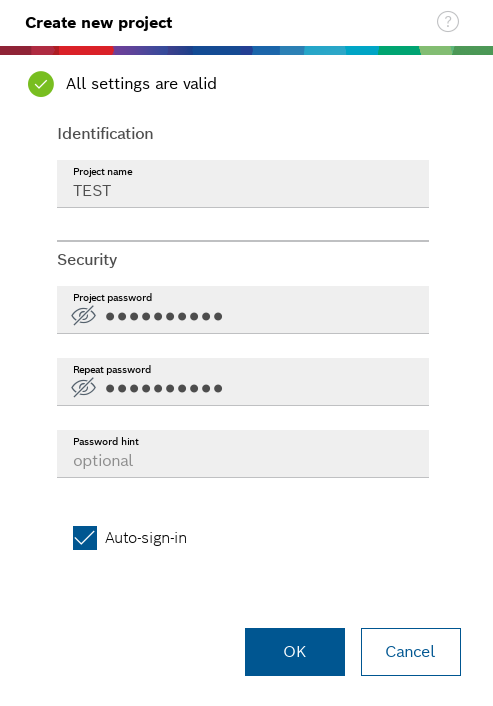Focus the Project name field containing TEST
The height and width of the screenshot is (706, 493).
(243, 184)
